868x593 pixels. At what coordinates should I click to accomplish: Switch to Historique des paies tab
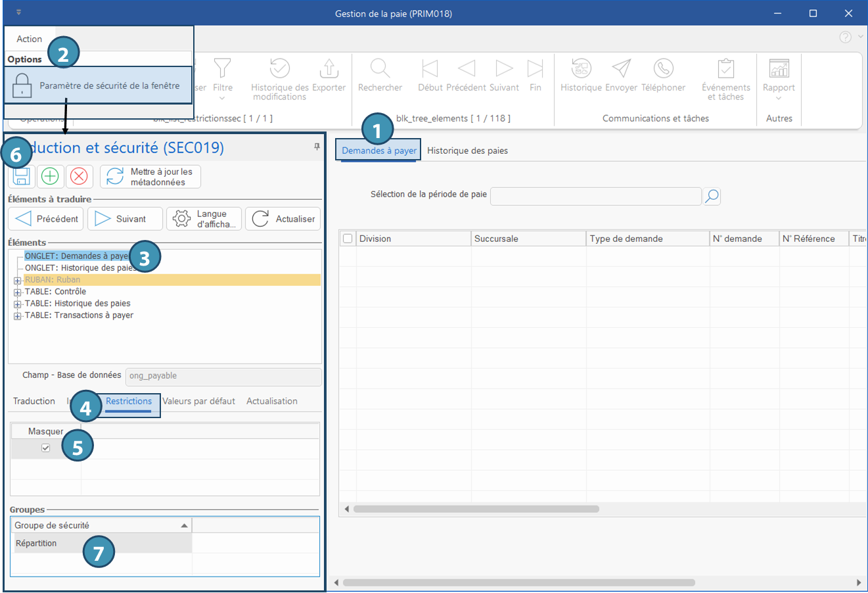467,151
